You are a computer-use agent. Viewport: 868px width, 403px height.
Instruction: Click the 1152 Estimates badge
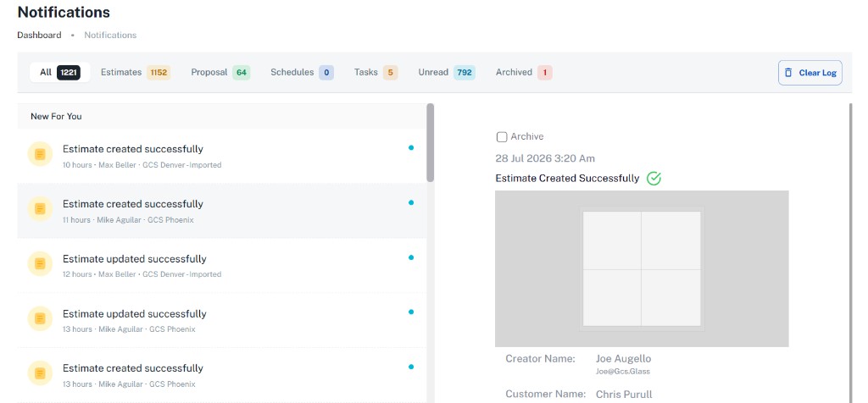tap(159, 73)
